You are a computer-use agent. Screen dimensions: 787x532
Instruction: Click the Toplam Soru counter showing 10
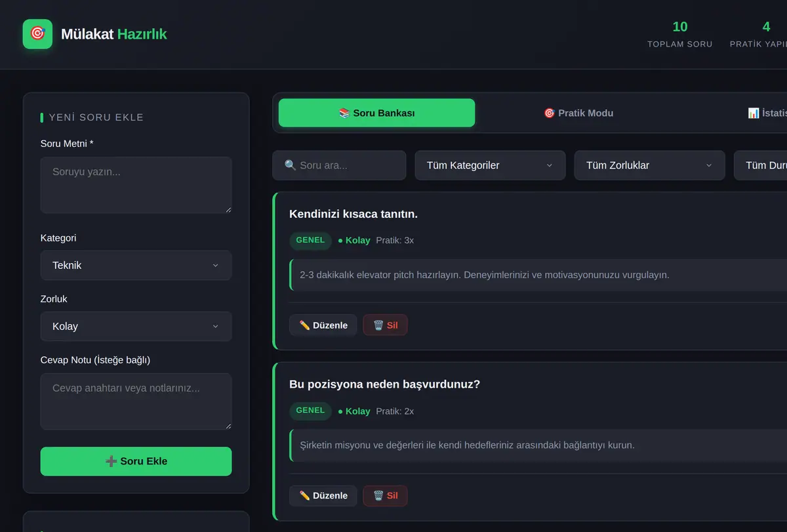[x=680, y=34]
